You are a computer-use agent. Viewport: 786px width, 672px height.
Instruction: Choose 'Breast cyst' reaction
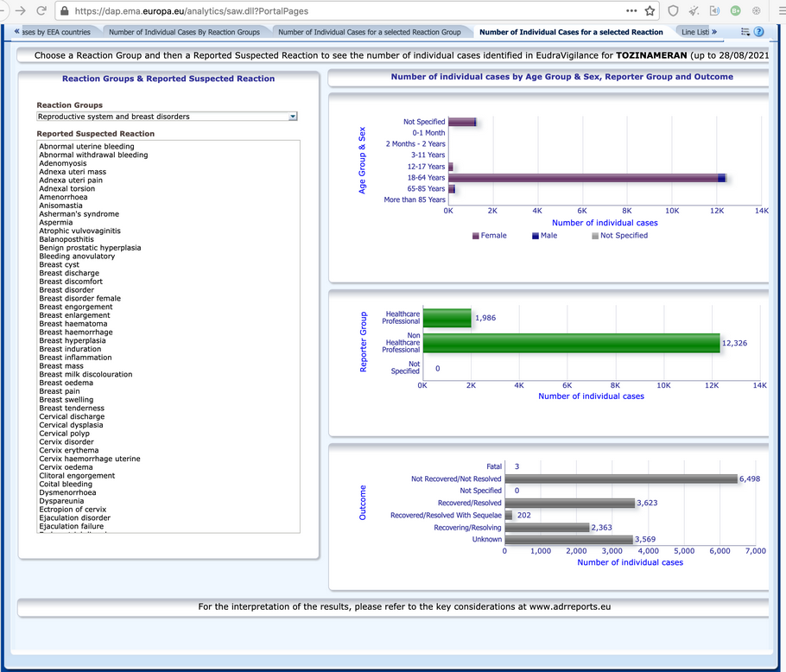(59, 264)
